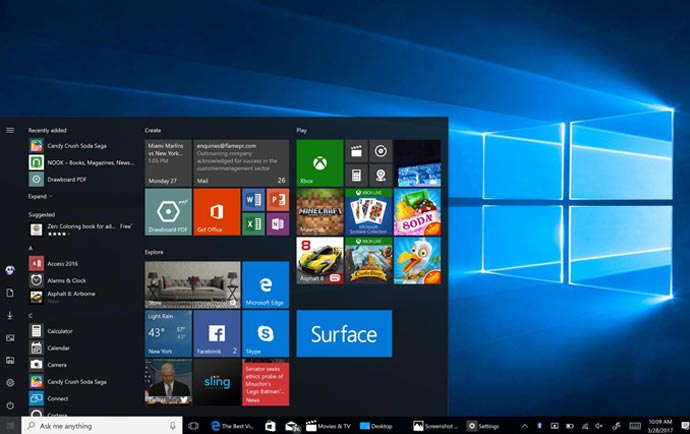Open the Facebook tile
690x434 pixels.
(217, 334)
